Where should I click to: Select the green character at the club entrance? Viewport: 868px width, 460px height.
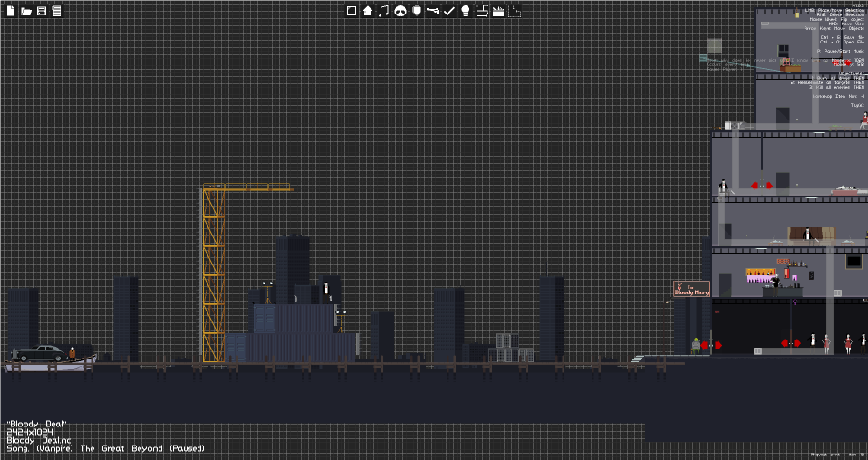pyautogui.click(x=696, y=346)
